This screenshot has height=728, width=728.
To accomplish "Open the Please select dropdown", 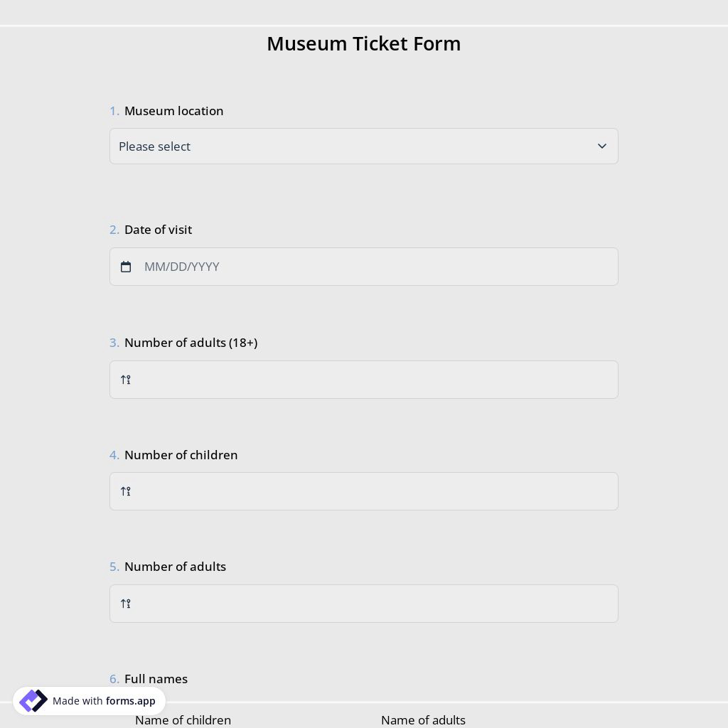I will [364, 146].
